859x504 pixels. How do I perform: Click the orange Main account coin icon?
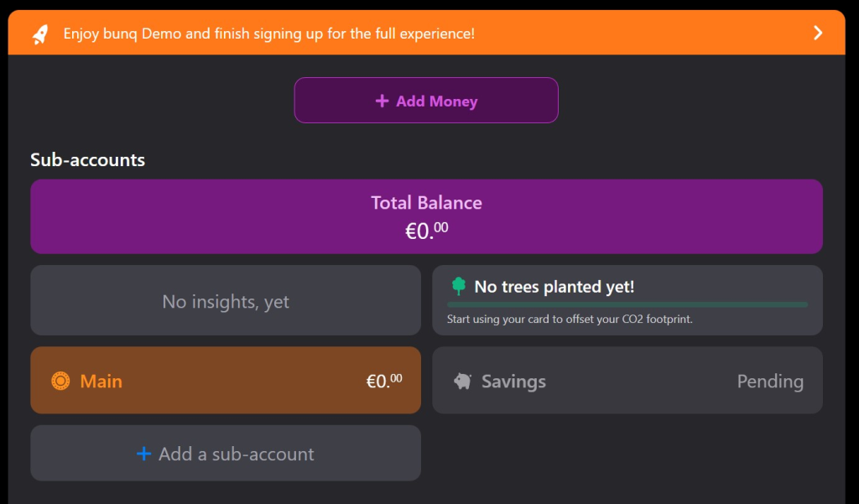60,381
